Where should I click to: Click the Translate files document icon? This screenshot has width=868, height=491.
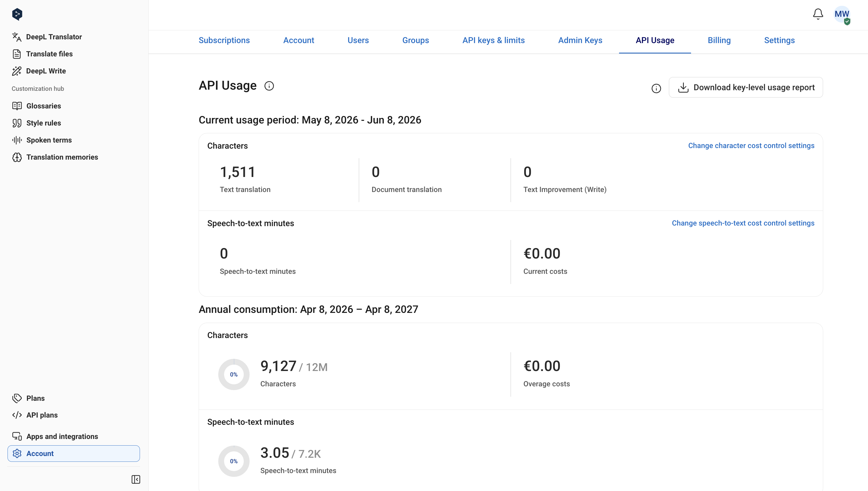coord(17,54)
